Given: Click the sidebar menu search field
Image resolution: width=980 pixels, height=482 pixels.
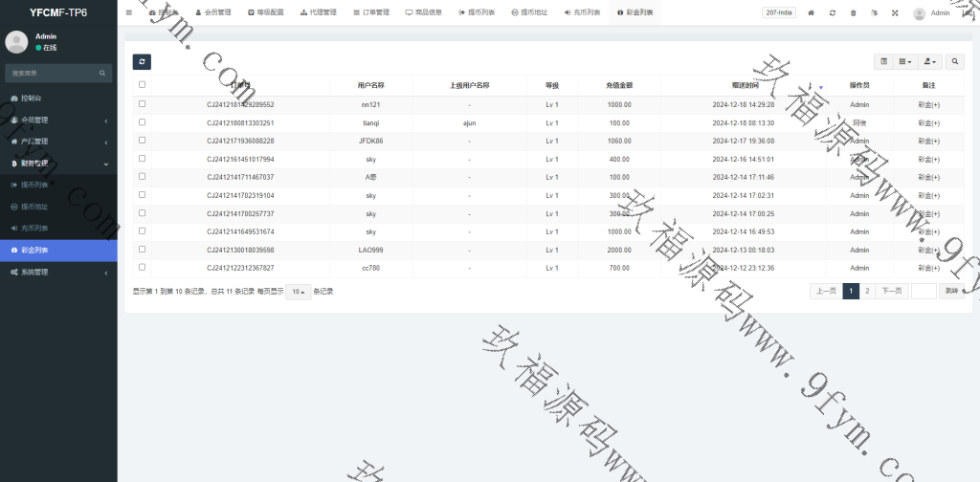Looking at the screenshot, I should (53, 73).
